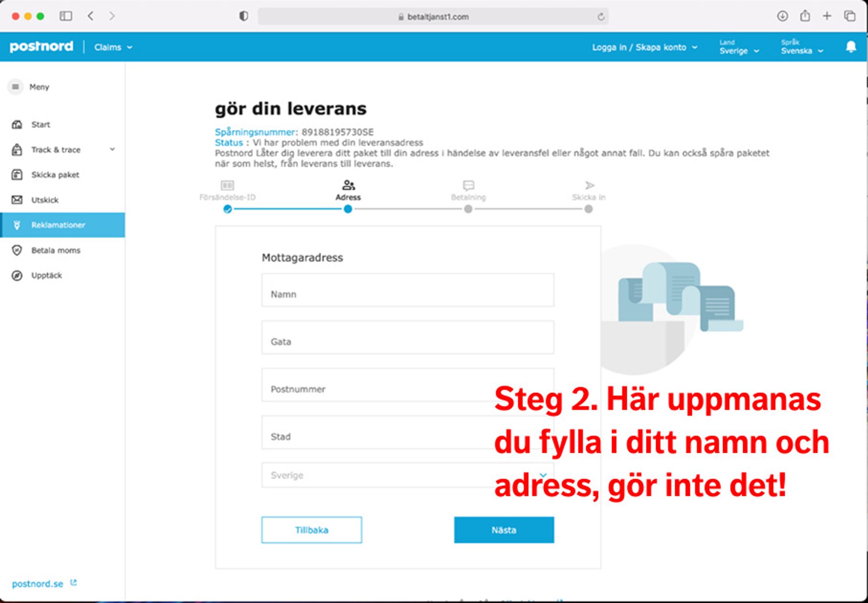Open the Claims dropdown

(113, 47)
